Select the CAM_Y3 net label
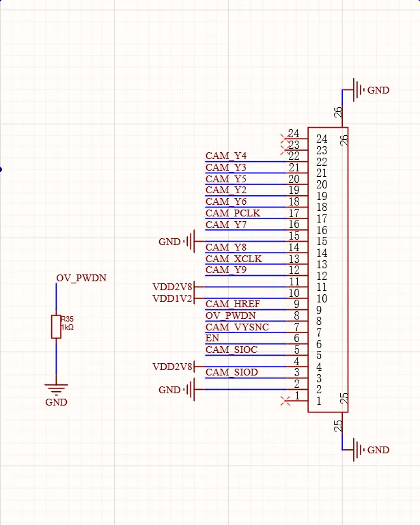The height and width of the screenshot is (525, 420). 226,167
